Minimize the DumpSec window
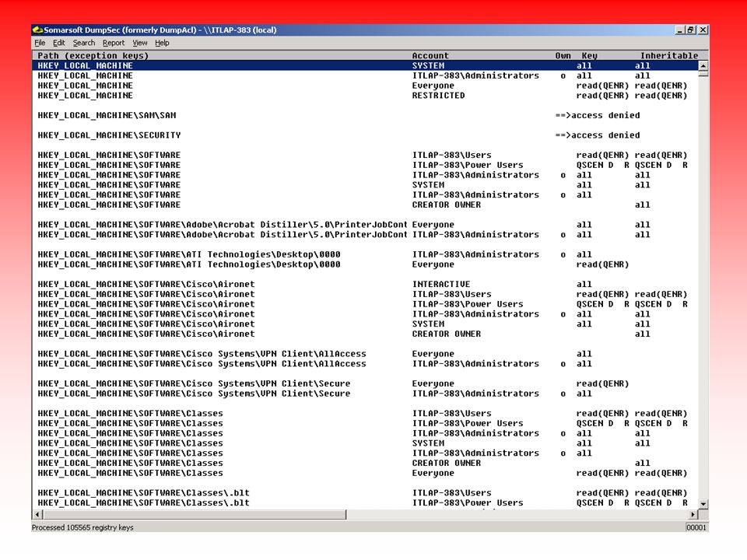This screenshot has height=560, width=747. point(680,30)
